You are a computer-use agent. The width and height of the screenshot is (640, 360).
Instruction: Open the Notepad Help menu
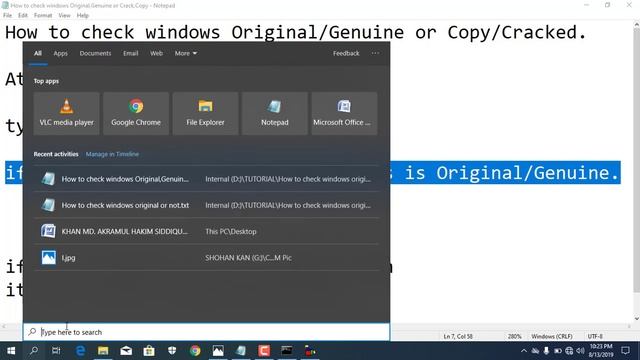click(x=83, y=16)
